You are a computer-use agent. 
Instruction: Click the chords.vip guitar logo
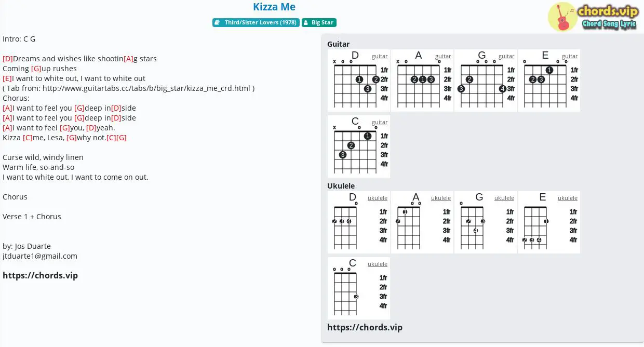tap(593, 17)
